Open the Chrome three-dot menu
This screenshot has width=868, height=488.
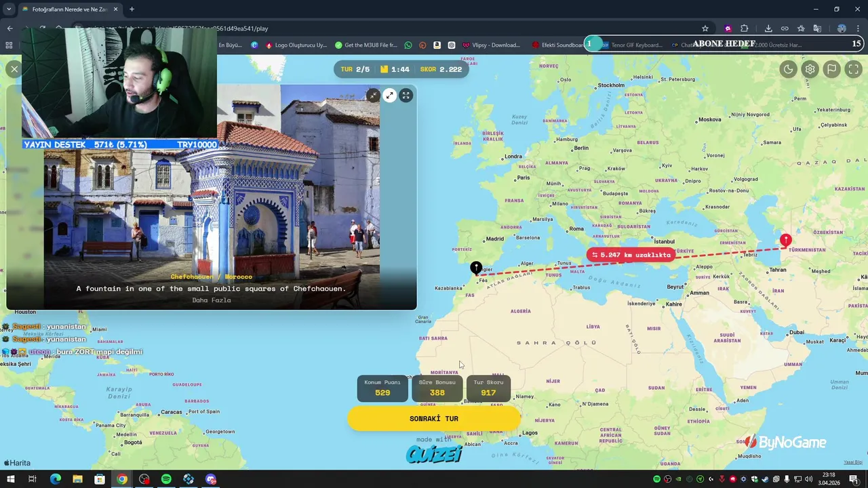pyautogui.click(x=859, y=28)
